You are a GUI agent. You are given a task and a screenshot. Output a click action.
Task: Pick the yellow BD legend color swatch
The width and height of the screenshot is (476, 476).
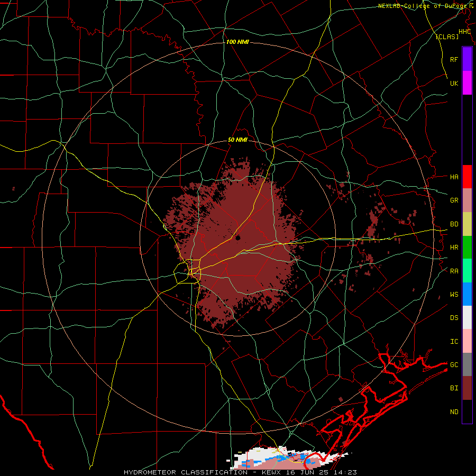tap(467, 224)
